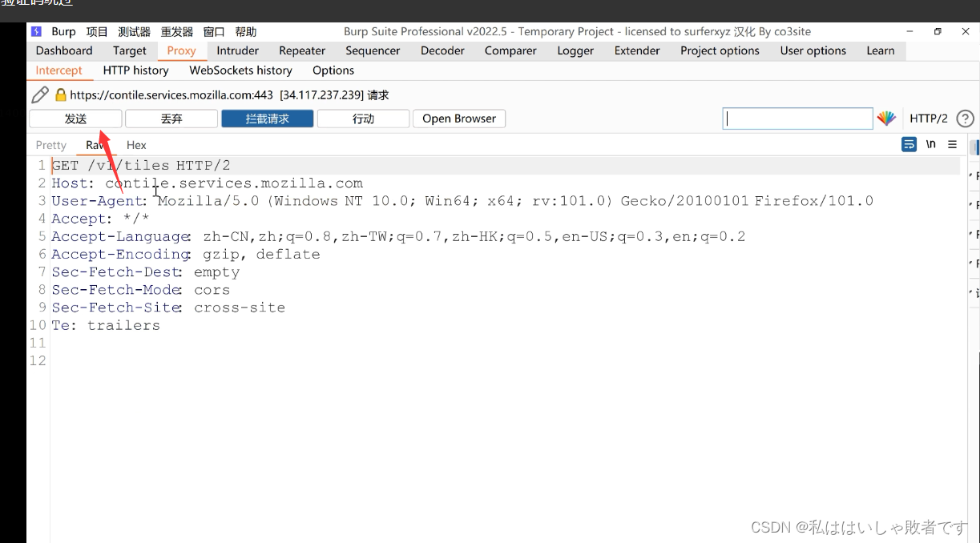Restore down the Burp Suite window
Screen dimensions: 980x543
938,32
